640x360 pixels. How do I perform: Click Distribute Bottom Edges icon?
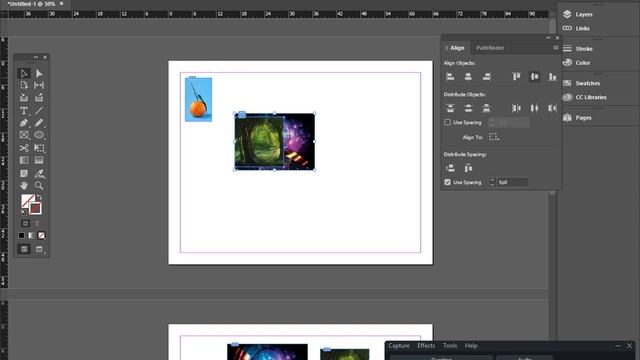point(486,108)
